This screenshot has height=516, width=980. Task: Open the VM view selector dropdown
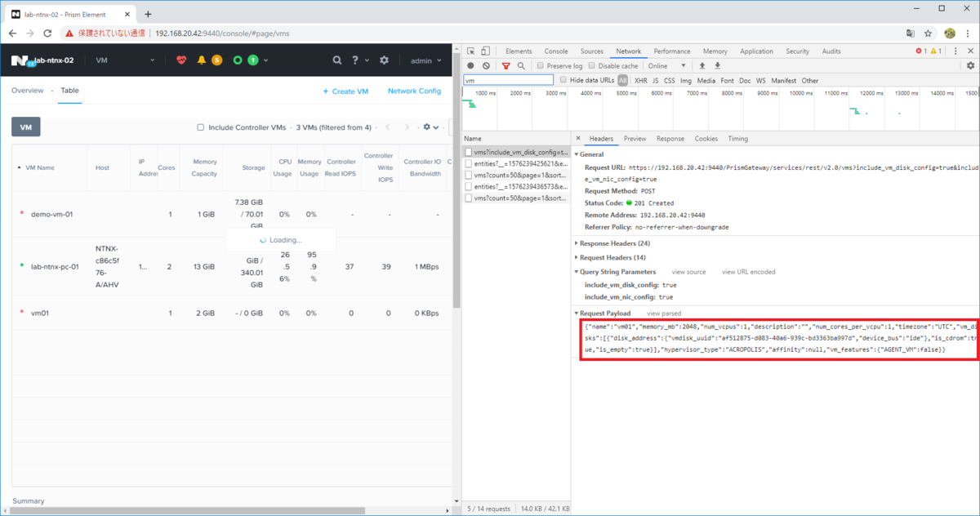[x=125, y=60]
